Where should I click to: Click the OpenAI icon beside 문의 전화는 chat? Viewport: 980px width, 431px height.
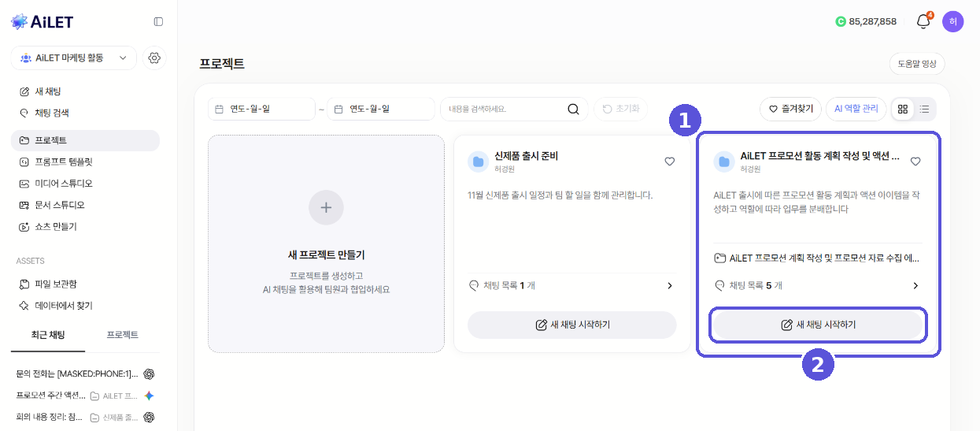click(149, 373)
